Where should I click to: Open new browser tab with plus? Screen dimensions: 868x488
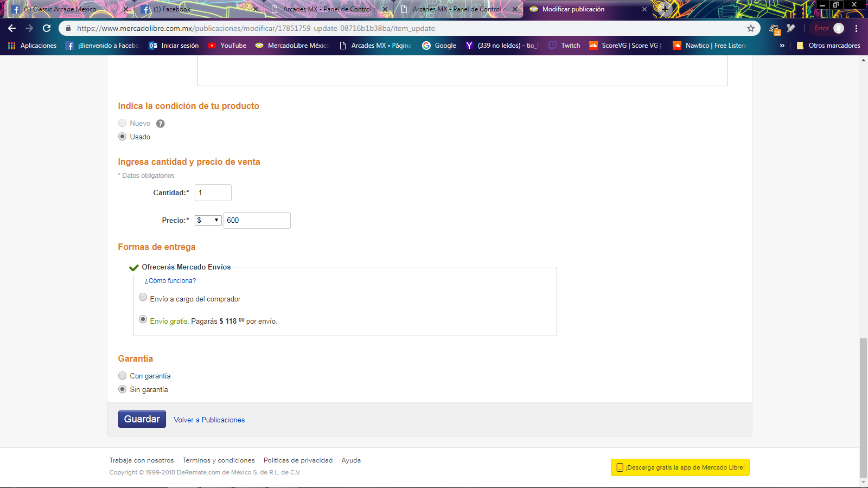tap(665, 9)
